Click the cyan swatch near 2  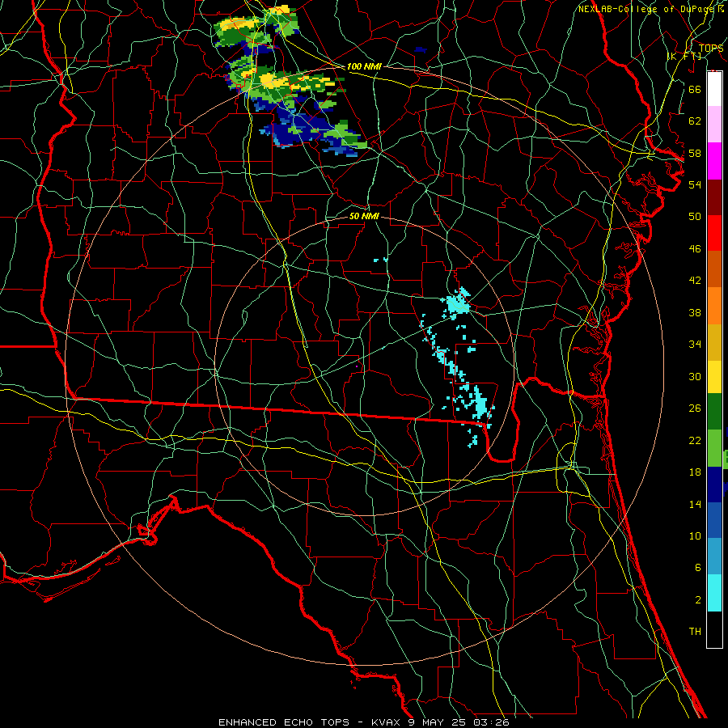pos(714,593)
